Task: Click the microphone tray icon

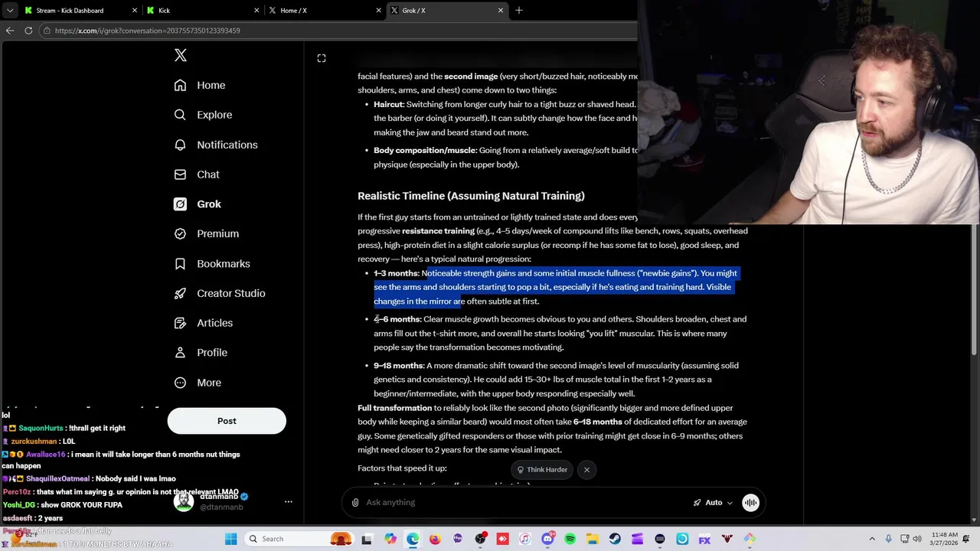Action: pyautogui.click(x=888, y=539)
